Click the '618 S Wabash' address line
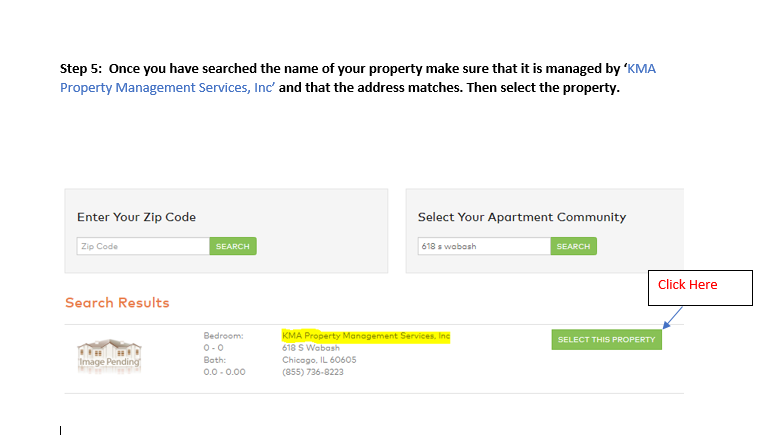This screenshot has width=769, height=435. pyautogui.click(x=311, y=348)
